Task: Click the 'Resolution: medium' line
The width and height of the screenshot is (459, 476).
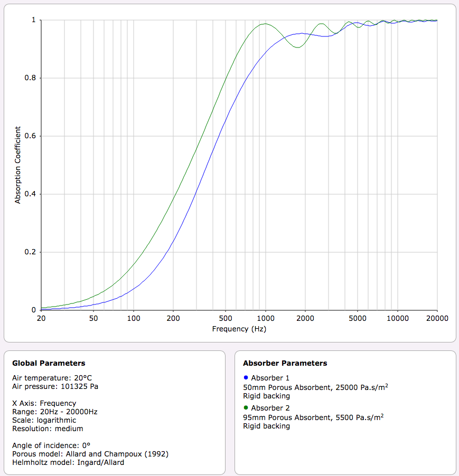Action: coord(48,429)
